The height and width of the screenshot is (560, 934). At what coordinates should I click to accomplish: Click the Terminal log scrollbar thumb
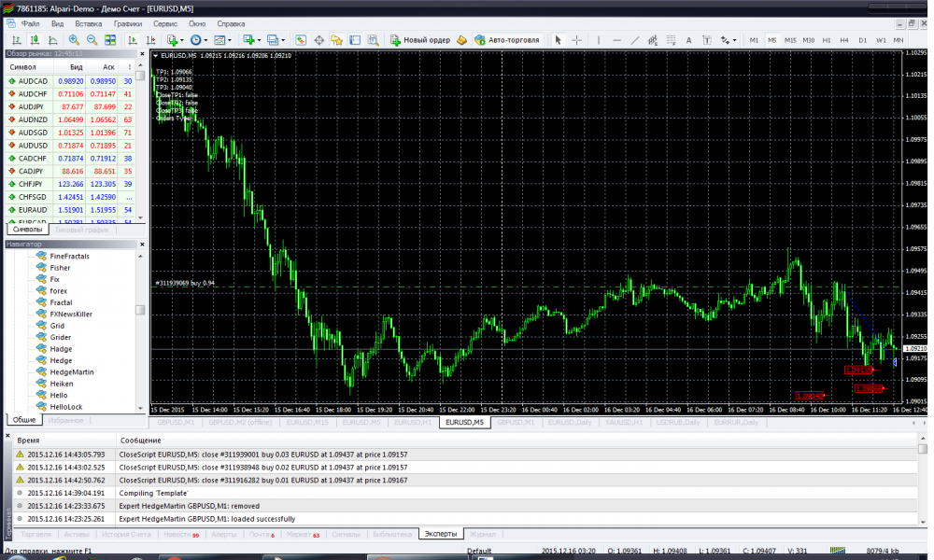coord(923,449)
